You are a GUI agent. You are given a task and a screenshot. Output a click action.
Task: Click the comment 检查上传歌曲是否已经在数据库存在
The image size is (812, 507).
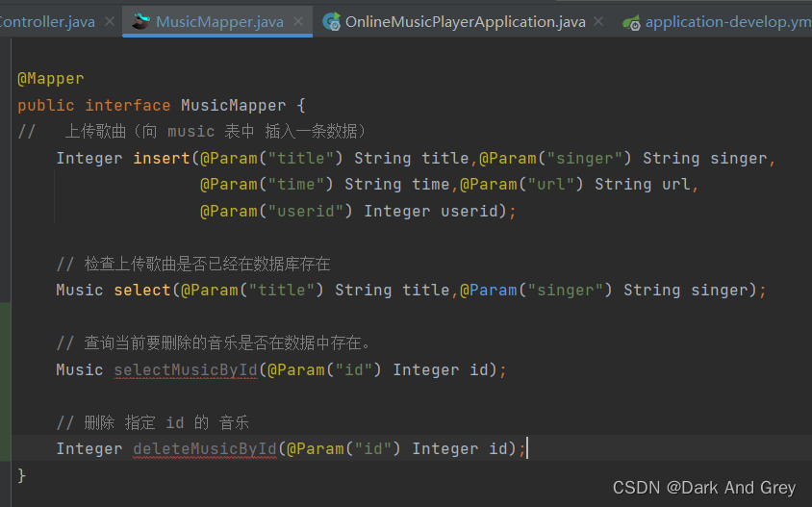pyautogui.click(x=193, y=265)
